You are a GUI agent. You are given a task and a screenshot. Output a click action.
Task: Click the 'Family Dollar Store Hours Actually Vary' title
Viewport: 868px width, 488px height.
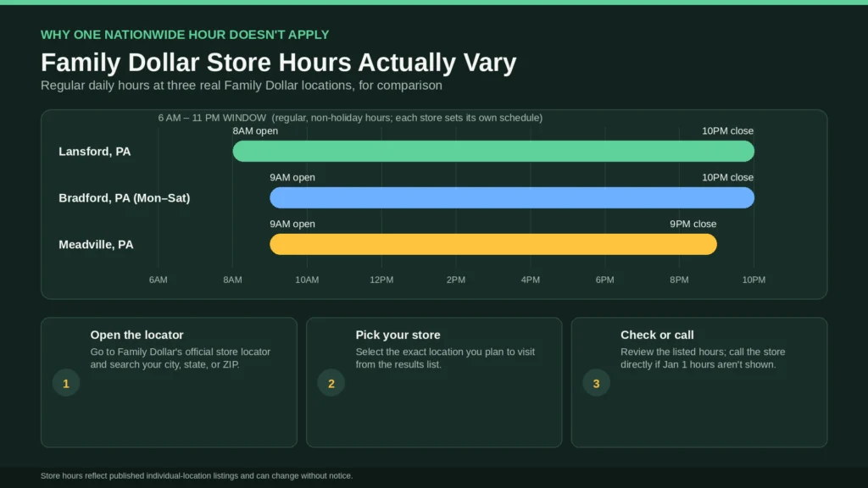[278, 62]
